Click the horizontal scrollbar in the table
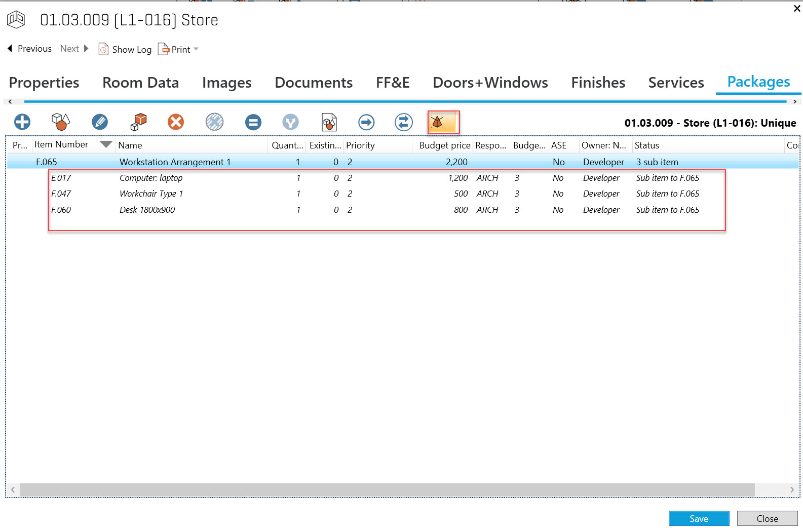The width and height of the screenshot is (803, 532). (x=387, y=489)
